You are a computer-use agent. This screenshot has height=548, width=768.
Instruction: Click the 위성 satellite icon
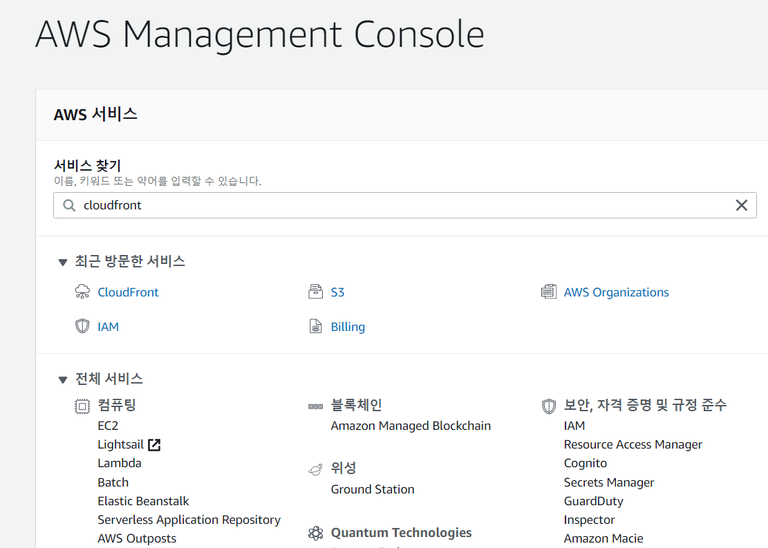click(x=315, y=469)
